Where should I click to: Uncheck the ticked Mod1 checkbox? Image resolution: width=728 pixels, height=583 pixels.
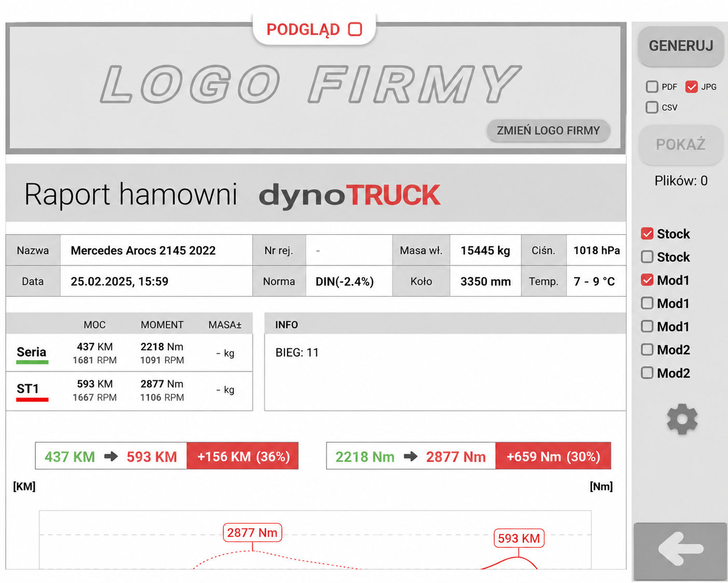[x=647, y=280]
